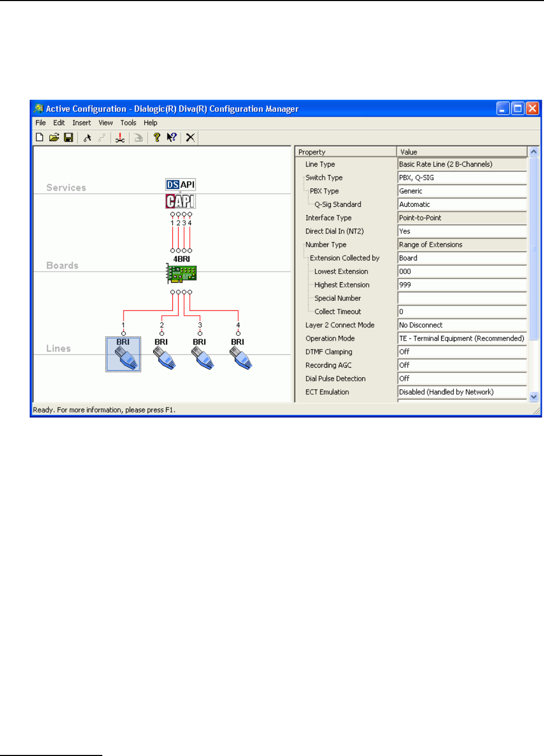Maximize the Configuration Manager window
This screenshot has height=756, width=544.
[517, 109]
